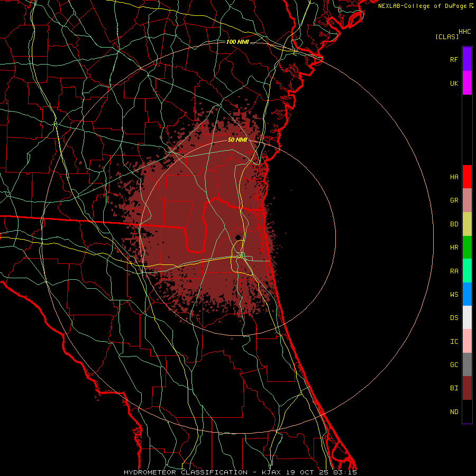Select the IC light-pink legend swatch
476x476 pixels.
467,341
